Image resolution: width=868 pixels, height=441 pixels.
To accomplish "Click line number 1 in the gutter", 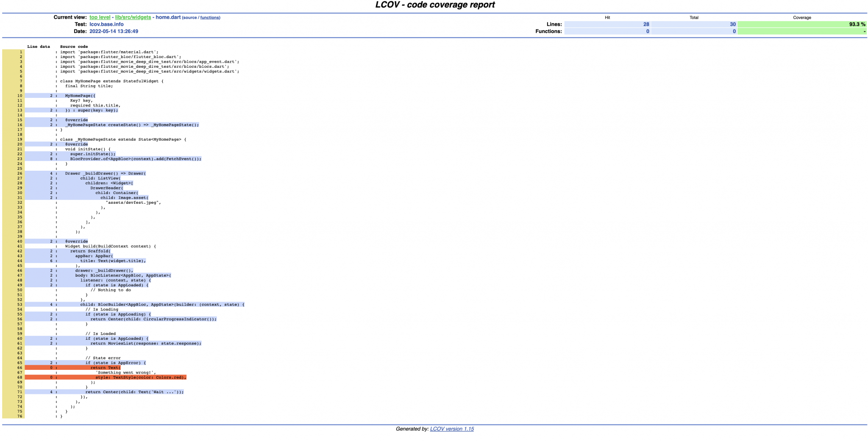I will [x=20, y=52].
